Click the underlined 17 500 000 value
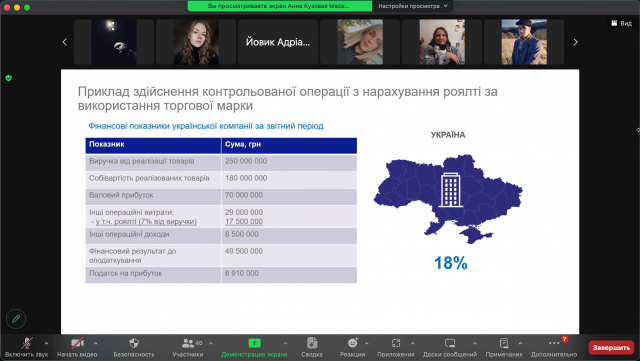640x361 pixels. [244, 221]
